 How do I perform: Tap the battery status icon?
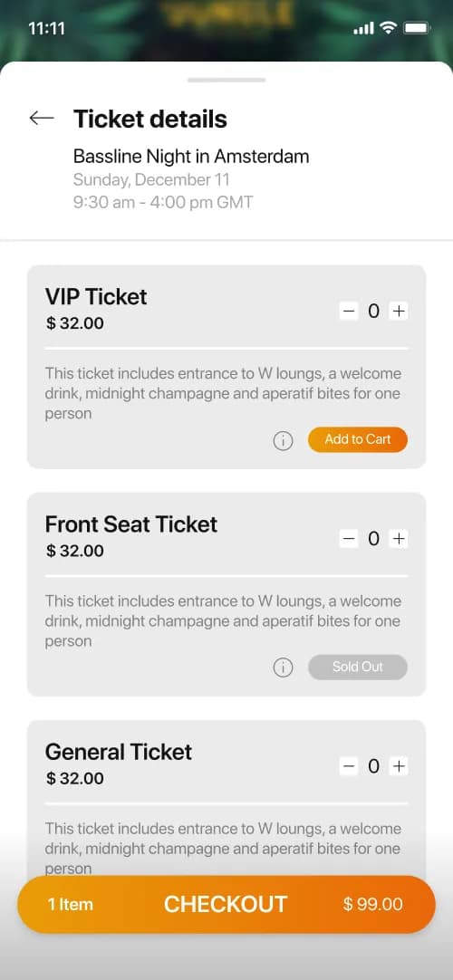point(416,28)
